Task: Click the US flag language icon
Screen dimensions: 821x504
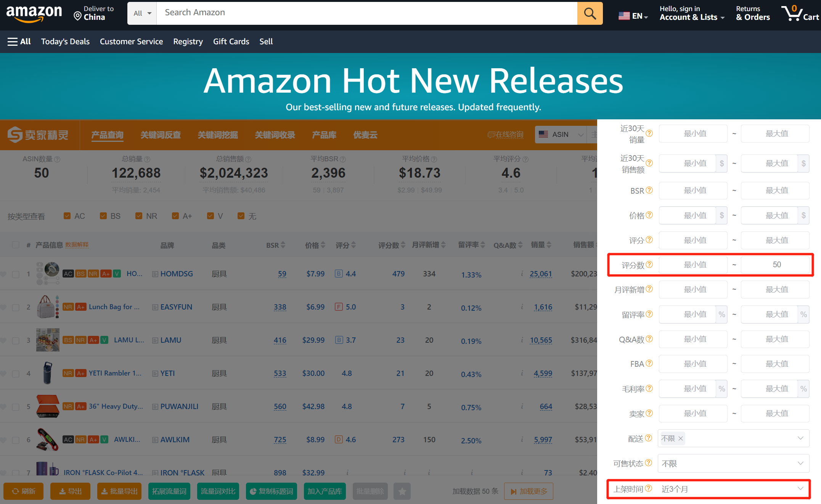Action: coord(624,16)
